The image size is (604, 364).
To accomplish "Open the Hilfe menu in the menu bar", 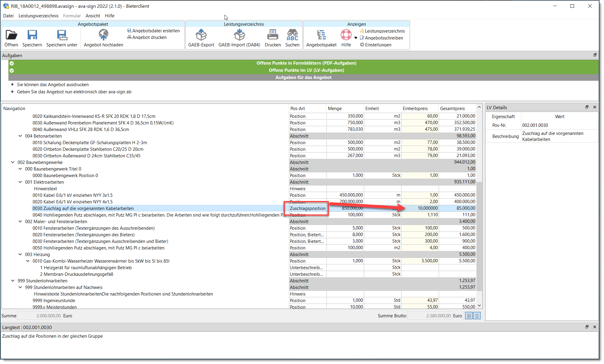I will coord(110,16).
